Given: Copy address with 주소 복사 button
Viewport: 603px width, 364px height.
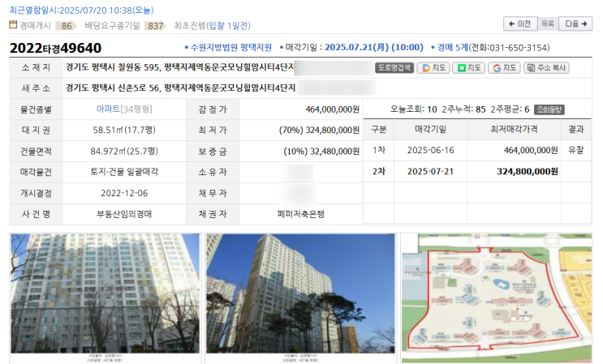Looking at the screenshot, I should coord(546,68).
